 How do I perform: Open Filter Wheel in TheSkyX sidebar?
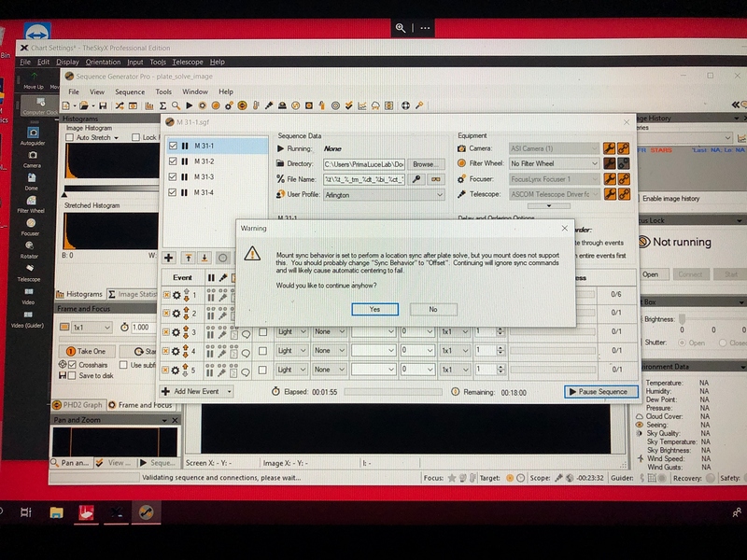click(31, 203)
